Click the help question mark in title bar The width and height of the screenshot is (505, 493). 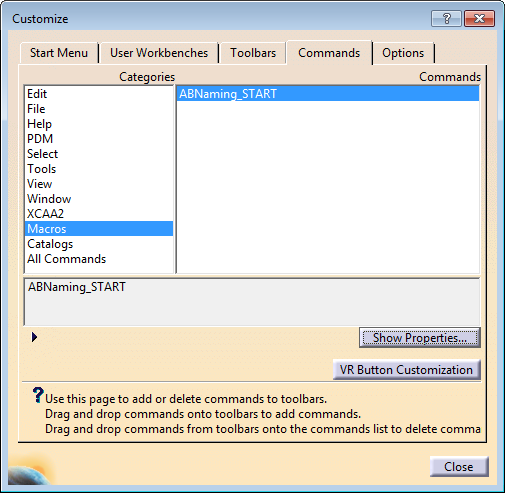click(446, 18)
